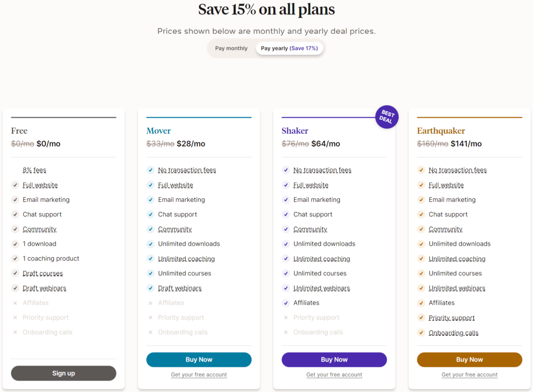Click X icon beside Shaker's Onboarding calls
Viewport: 533px width, 392px height.
click(286, 332)
